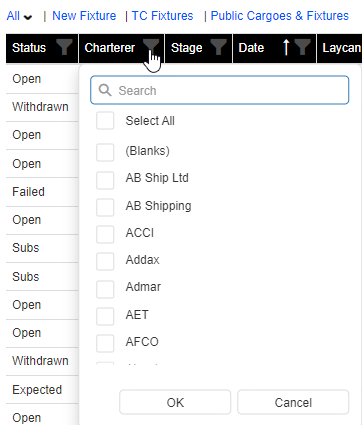Go to Public Cargoes & Fixtures
The image size is (362, 425).
pyautogui.click(x=280, y=16)
